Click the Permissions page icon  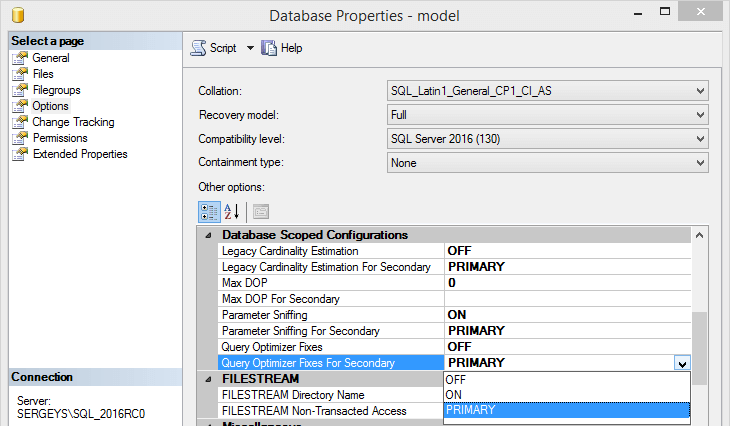pyautogui.click(x=20, y=138)
